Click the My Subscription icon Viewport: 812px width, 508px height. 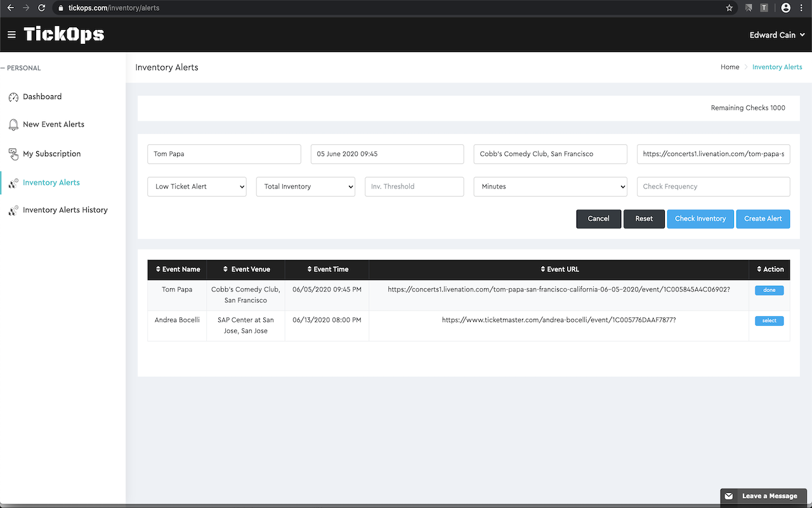(x=13, y=154)
